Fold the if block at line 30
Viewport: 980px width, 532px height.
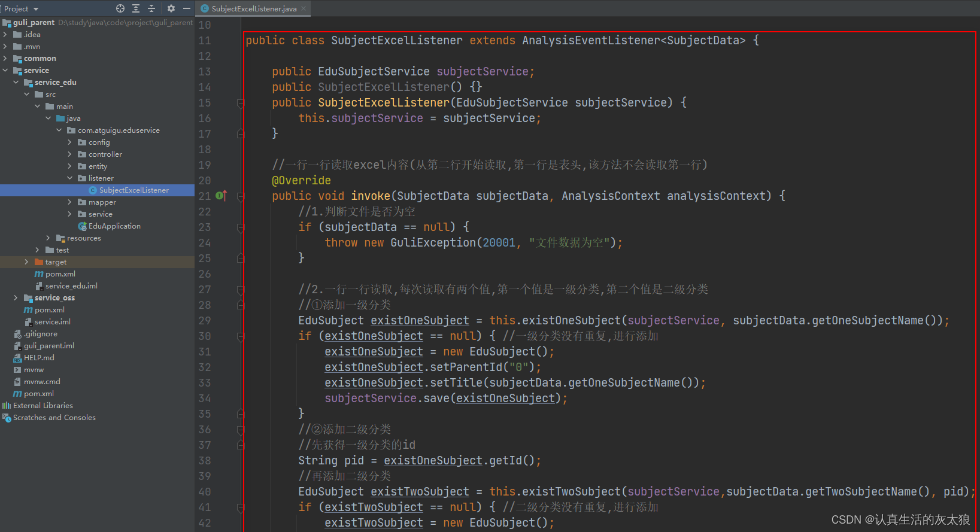pyautogui.click(x=240, y=336)
